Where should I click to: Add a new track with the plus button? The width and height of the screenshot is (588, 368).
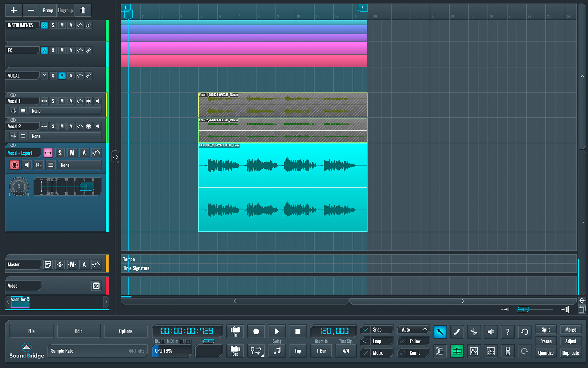pyautogui.click(x=14, y=11)
